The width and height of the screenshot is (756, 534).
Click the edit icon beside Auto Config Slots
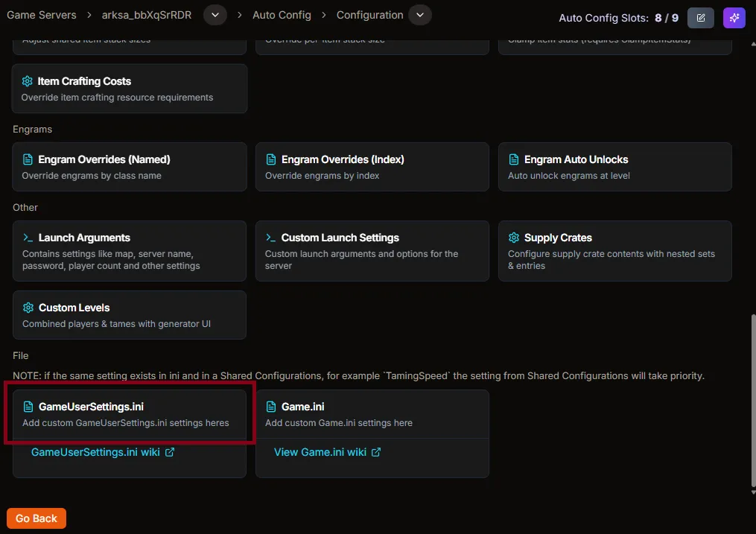pyautogui.click(x=700, y=17)
